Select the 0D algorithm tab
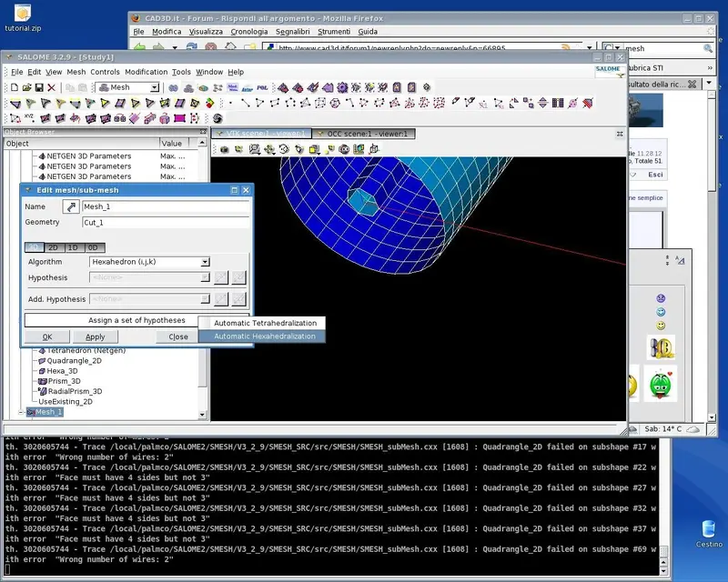Viewport: 728px width, 582px height. pos(94,247)
